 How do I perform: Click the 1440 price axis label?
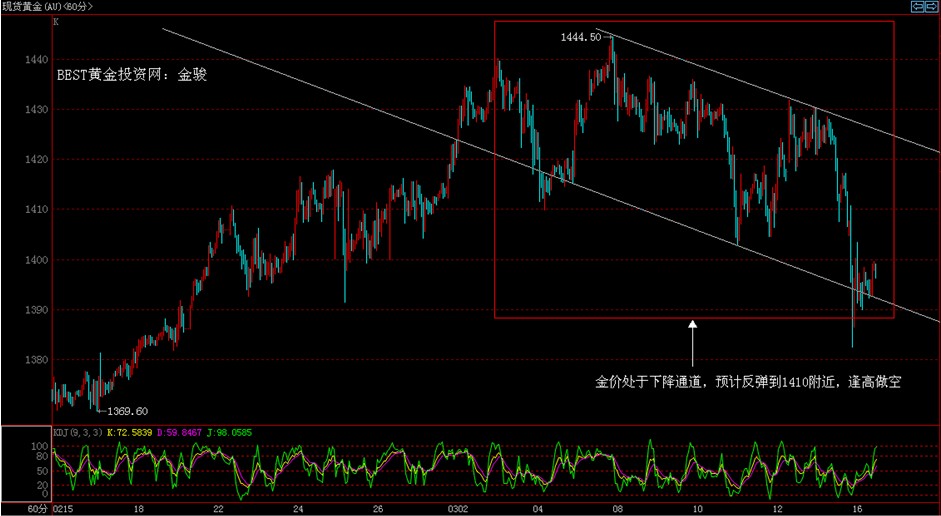[37, 59]
